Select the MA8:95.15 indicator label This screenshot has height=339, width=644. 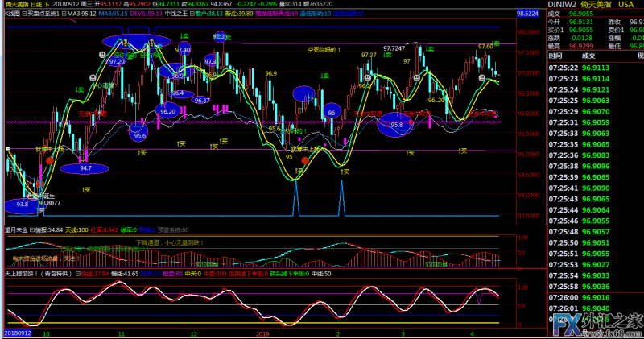click(x=113, y=14)
